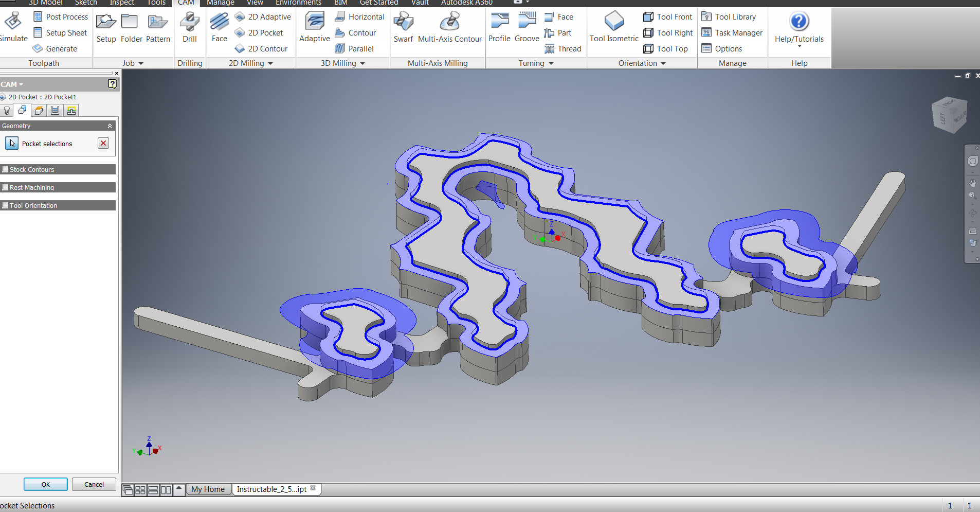Viewport: 980px width, 512px height.
Task: Cascade windows using the bottom-left icon
Action: point(128,489)
